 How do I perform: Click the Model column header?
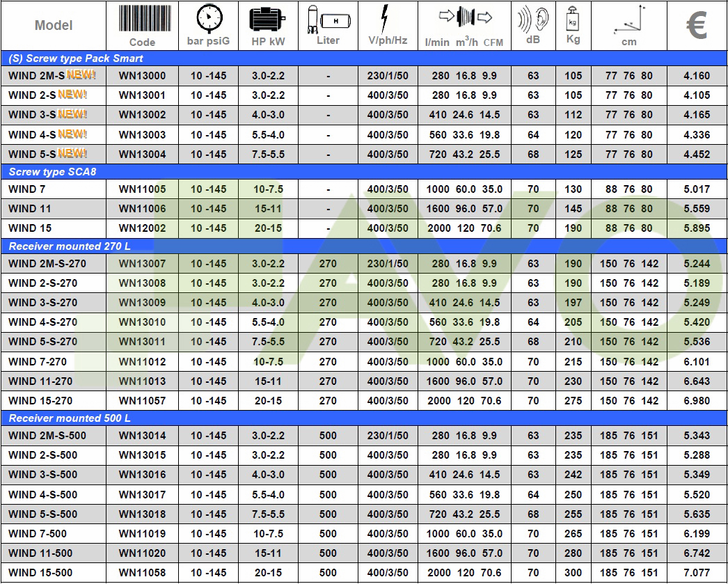[x=54, y=26]
